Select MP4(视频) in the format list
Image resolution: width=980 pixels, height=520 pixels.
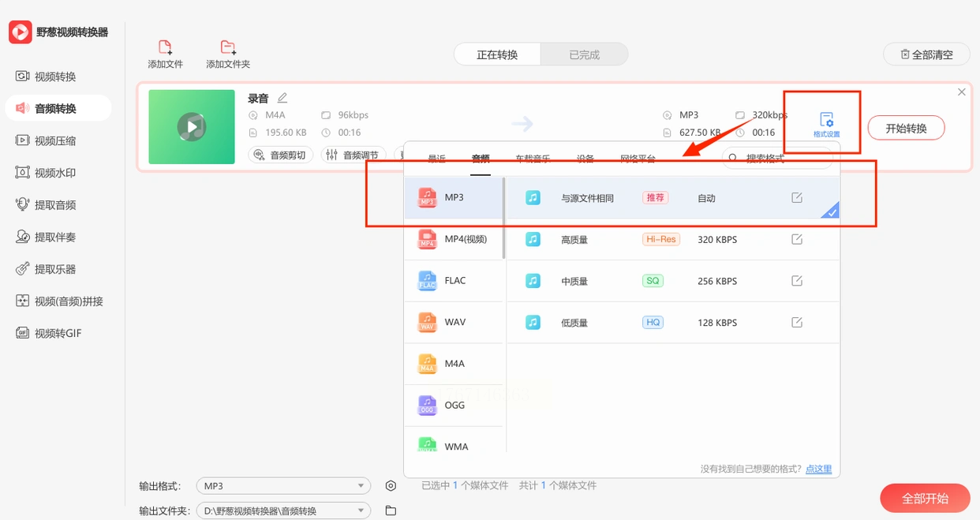click(454, 239)
